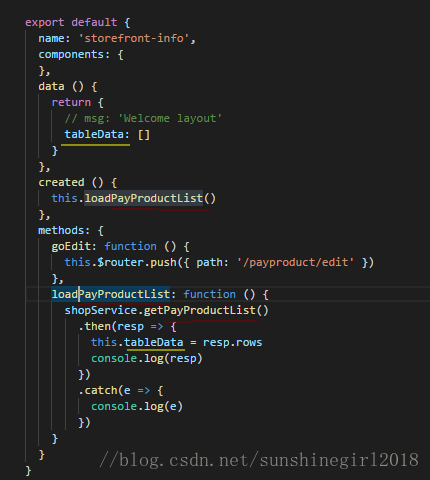This screenshot has height=480, width=430.
Task: Click "function" keyword on the loadPayProductList line
Action: tap(209, 295)
